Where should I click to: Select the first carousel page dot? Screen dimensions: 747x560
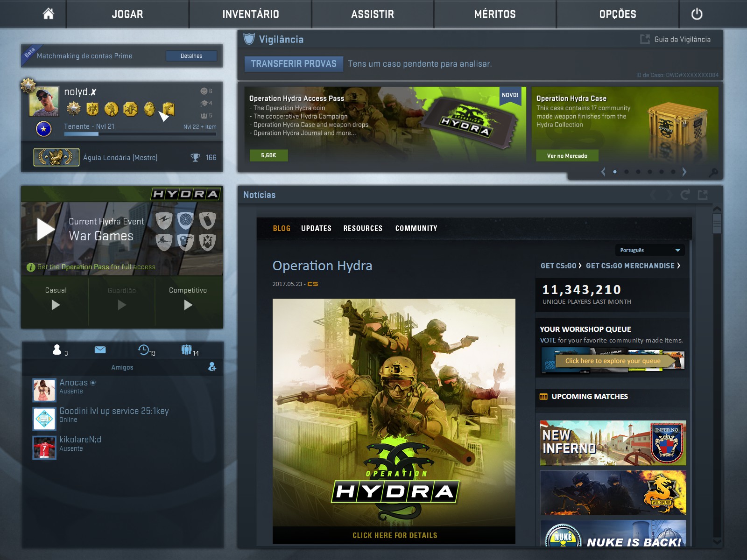[615, 172]
